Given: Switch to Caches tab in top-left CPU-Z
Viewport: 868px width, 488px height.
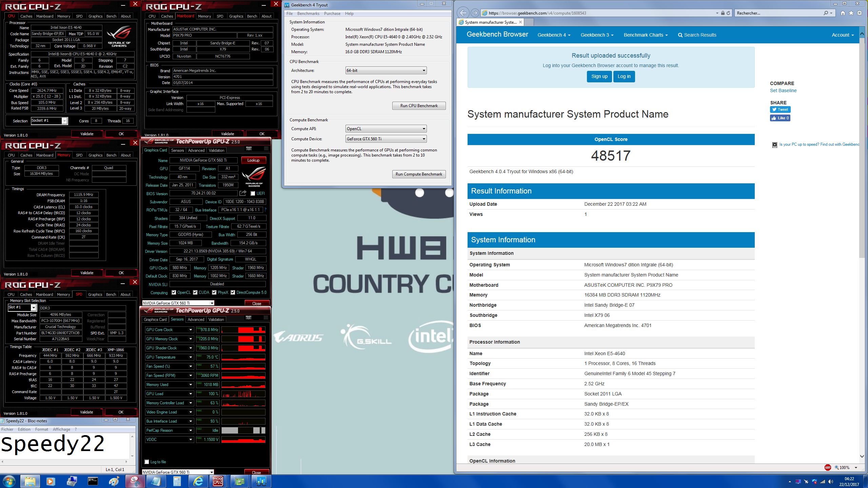Looking at the screenshot, I should click(x=26, y=16).
